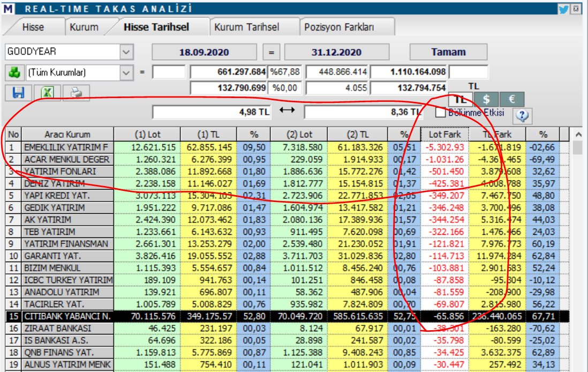Click the 11.974.284 TL Fark cell
This screenshot has width=588, height=372.
pos(497,256)
